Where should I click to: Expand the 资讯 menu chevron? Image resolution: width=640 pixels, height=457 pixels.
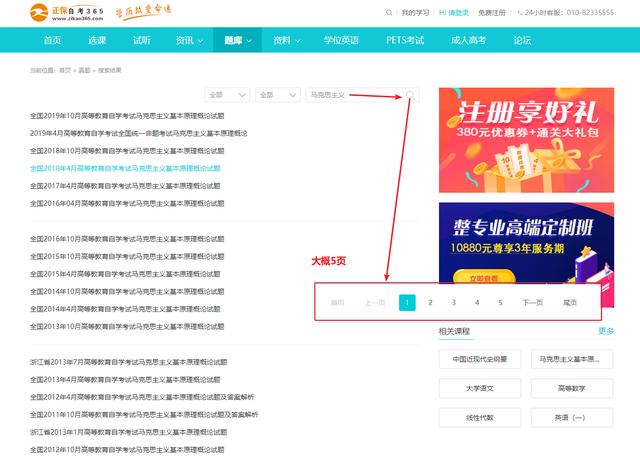(200, 41)
